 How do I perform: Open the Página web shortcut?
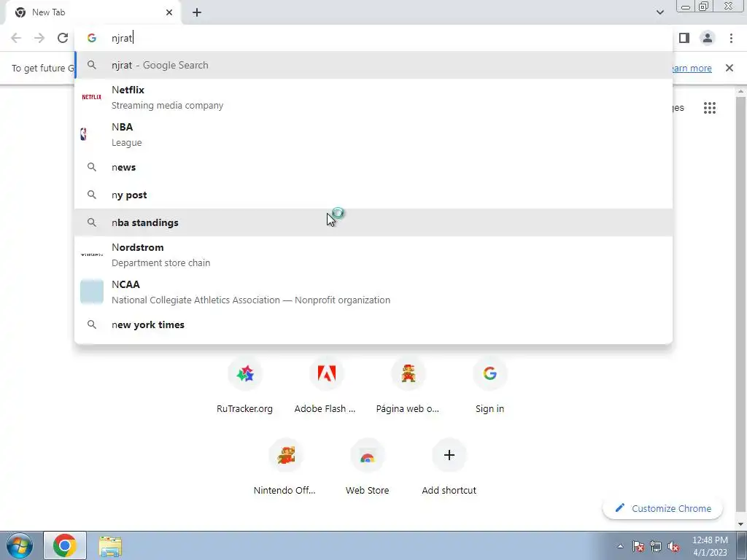coord(408,386)
